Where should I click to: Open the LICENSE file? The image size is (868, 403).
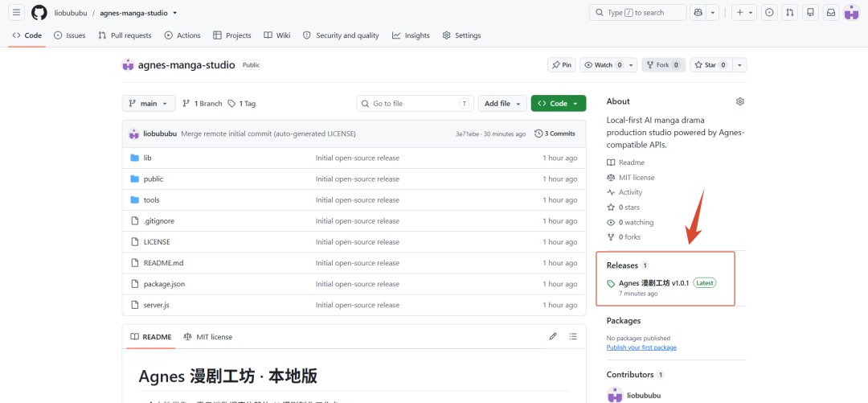(x=157, y=242)
